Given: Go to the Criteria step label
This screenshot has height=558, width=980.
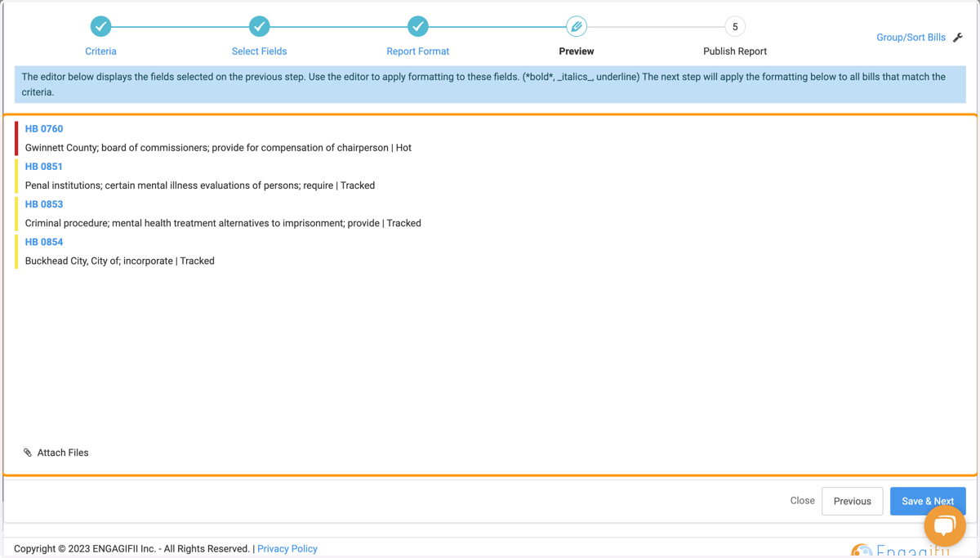Looking at the screenshot, I should pos(100,51).
